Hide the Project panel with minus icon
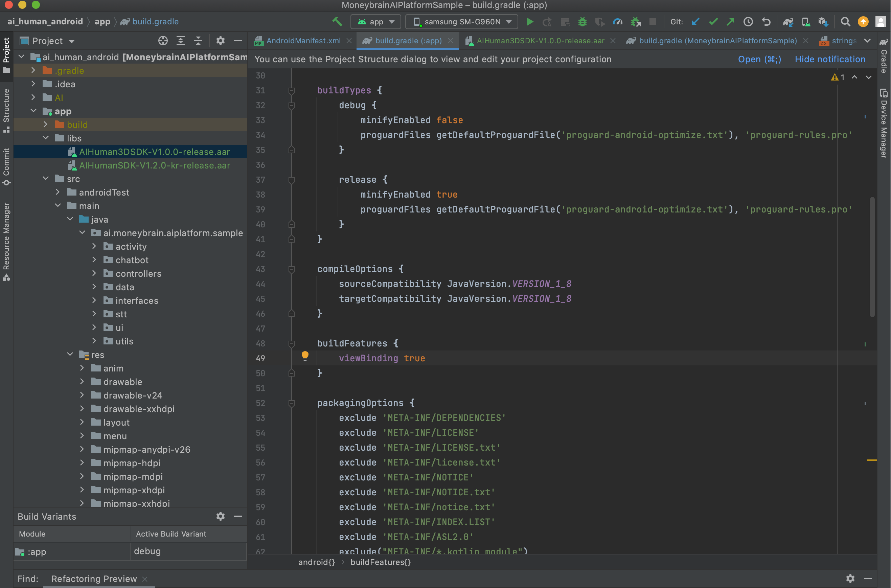Image resolution: width=891 pixels, height=588 pixels. pyautogui.click(x=238, y=41)
